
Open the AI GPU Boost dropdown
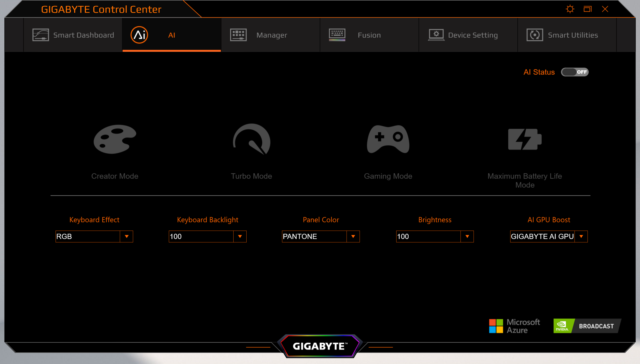point(581,237)
